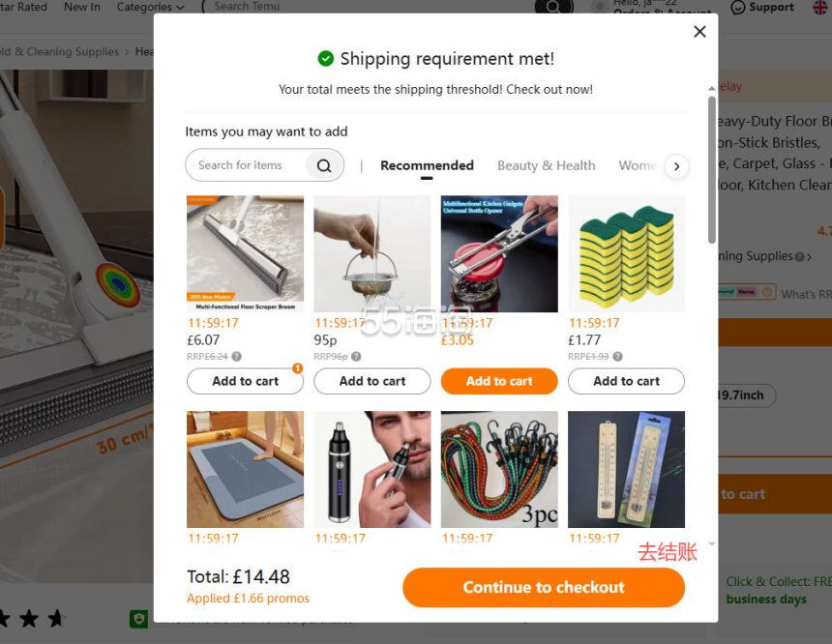Screen dimensions: 832x644
Task: Close the shipping requirement popup
Action: [699, 31]
